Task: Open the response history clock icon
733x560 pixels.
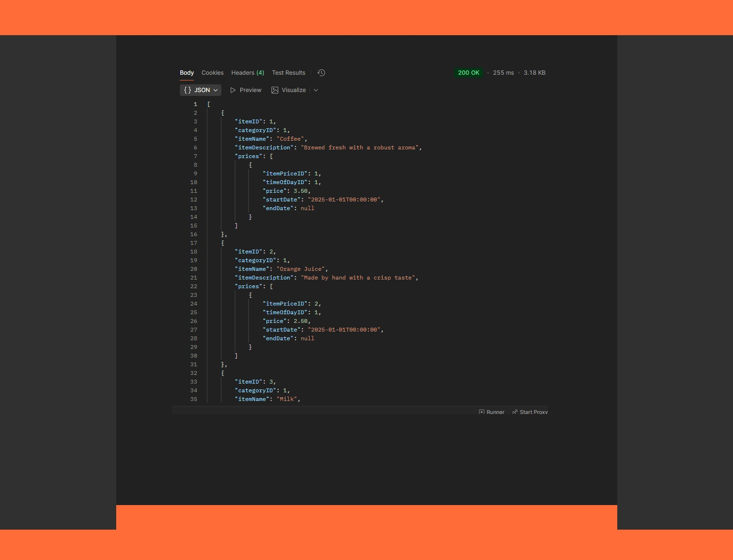Action: tap(321, 73)
